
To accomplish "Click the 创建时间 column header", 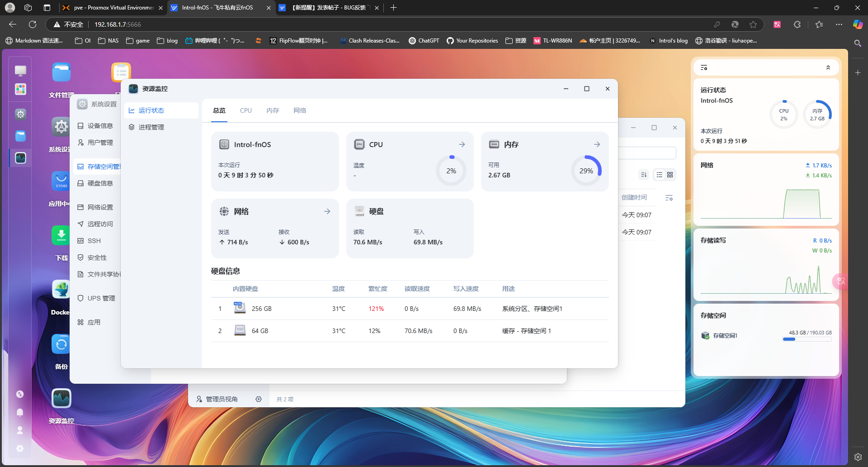I will point(634,198).
